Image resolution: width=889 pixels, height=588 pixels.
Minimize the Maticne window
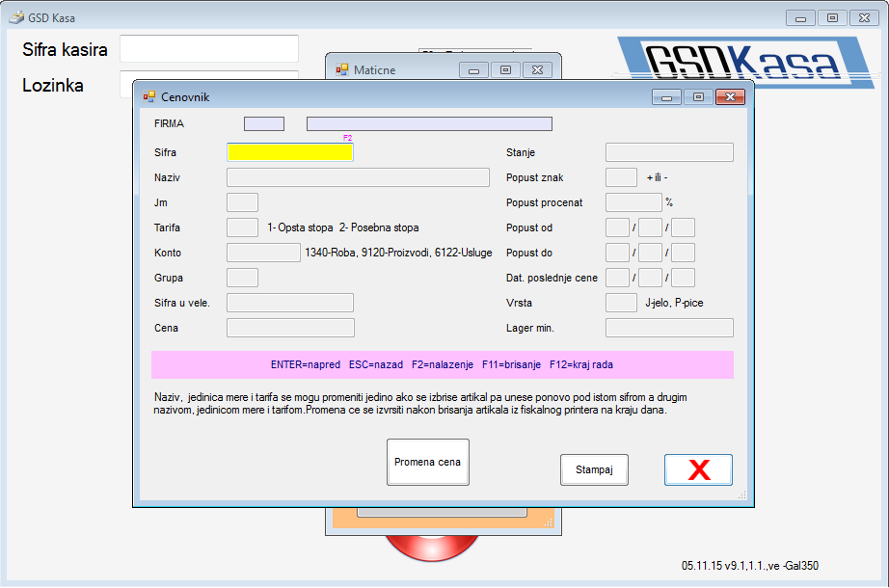472,69
